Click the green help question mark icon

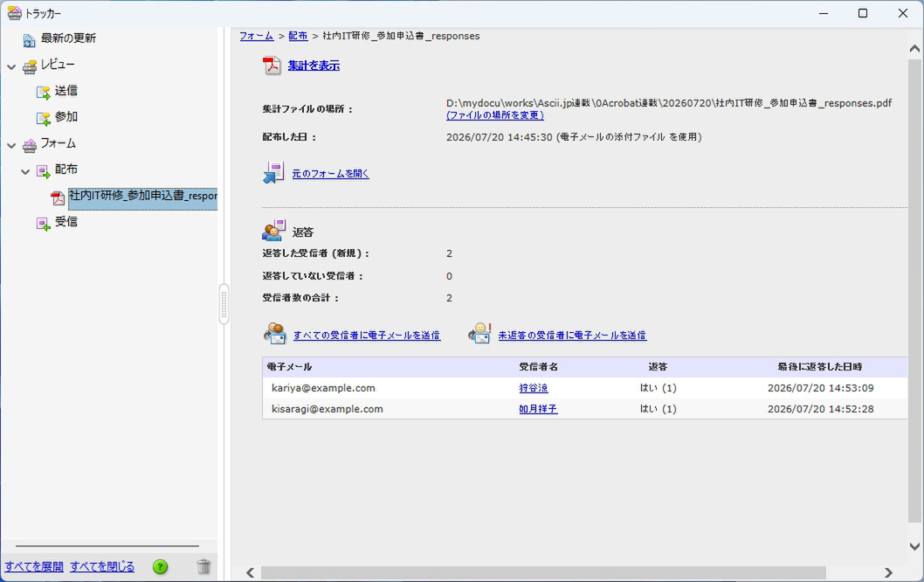pos(161,566)
